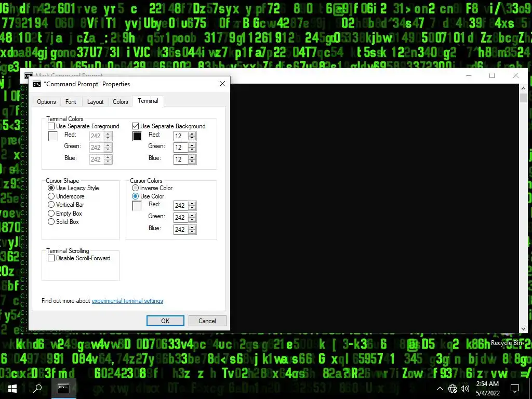Image resolution: width=532 pixels, height=399 pixels.
Task: Open the Action Center notifications
Action: pyautogui.click(x=515, y=389)
